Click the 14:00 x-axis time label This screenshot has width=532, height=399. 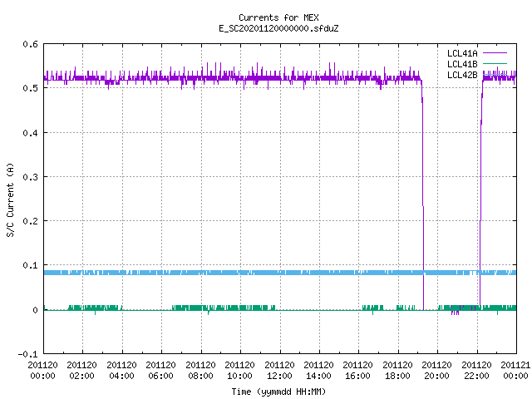click(318, 376)
